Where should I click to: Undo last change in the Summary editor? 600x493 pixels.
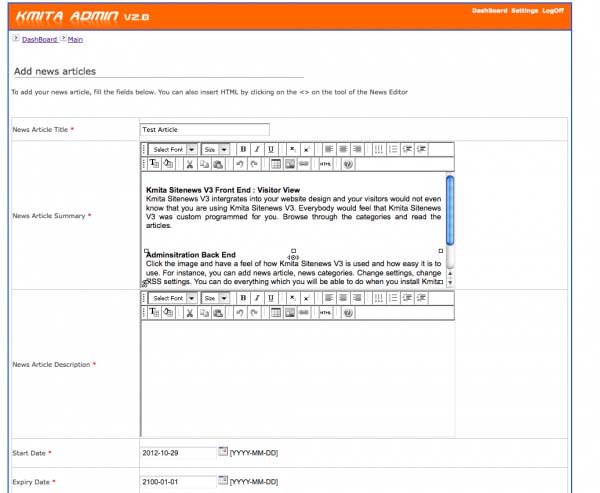pos(240,164)
